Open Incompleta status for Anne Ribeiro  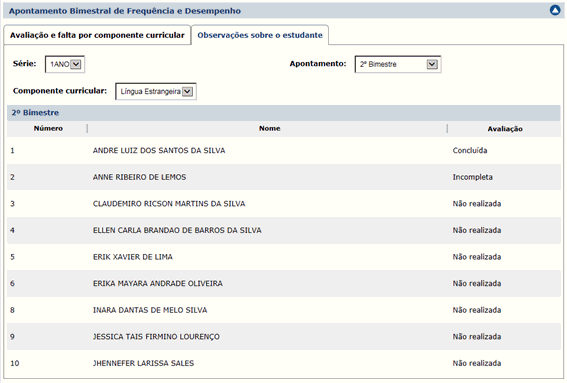472,177
